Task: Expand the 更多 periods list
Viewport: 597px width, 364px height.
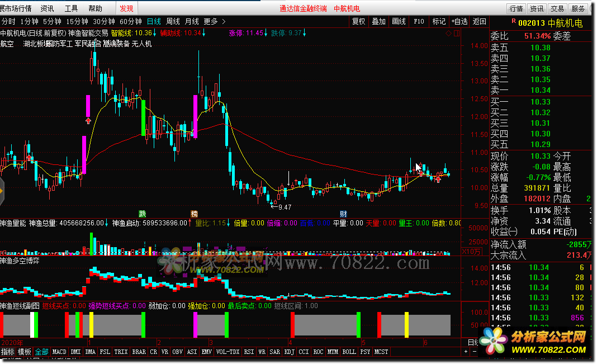Action: tap(211, 21)
